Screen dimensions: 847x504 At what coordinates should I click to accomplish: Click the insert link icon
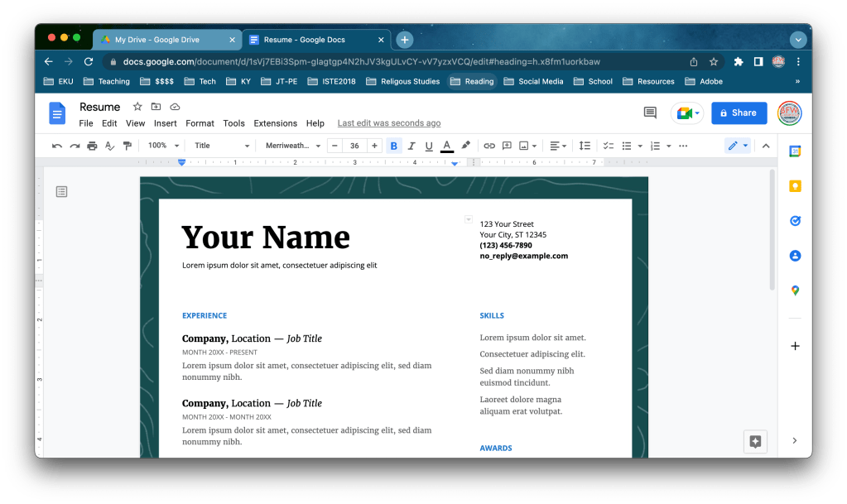coord(489,146)
